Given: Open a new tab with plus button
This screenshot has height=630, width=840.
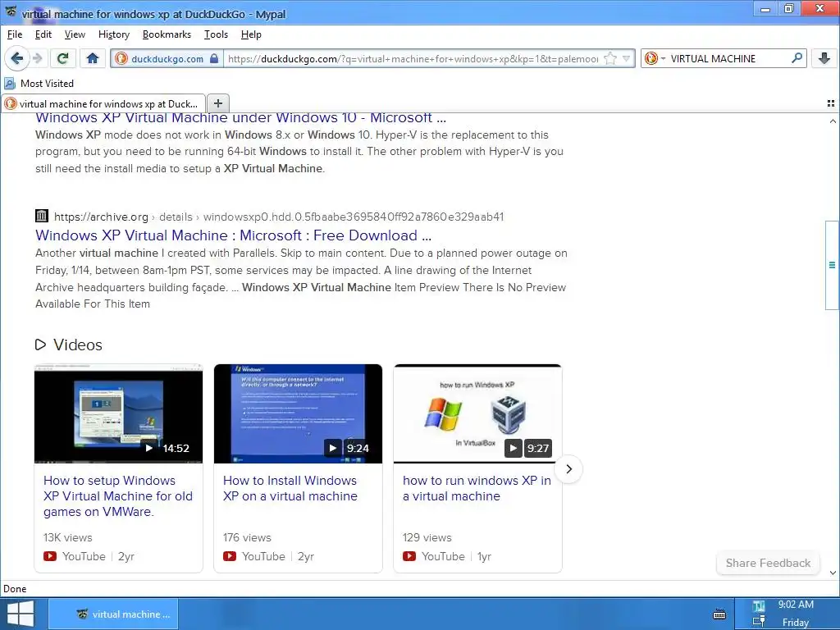Looking at the screenshot, I should (218, 103).
